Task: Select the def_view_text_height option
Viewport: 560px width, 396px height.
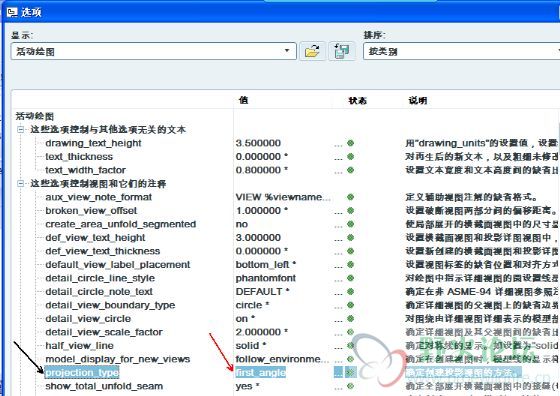Action: 95,238
